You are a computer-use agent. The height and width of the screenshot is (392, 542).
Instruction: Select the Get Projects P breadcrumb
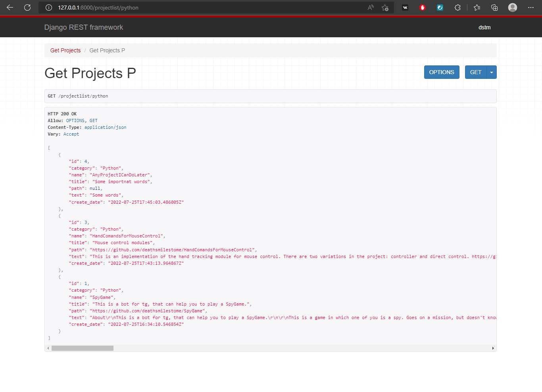click(107, 50)
